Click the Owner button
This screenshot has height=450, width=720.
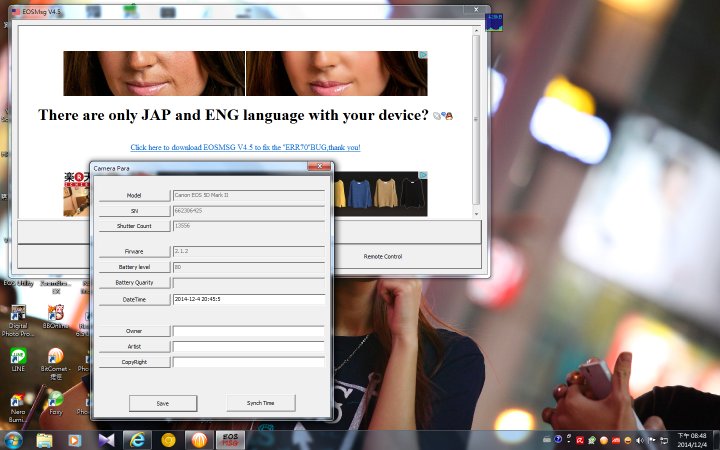click(134, 331)
